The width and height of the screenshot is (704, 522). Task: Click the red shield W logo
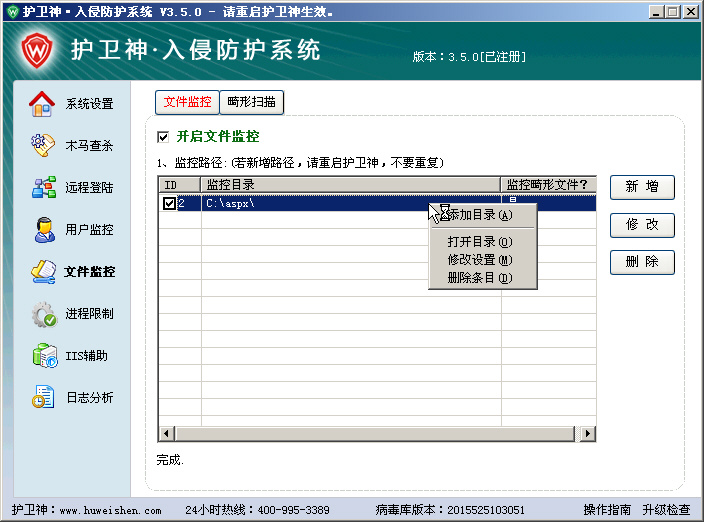pos(37,50)
